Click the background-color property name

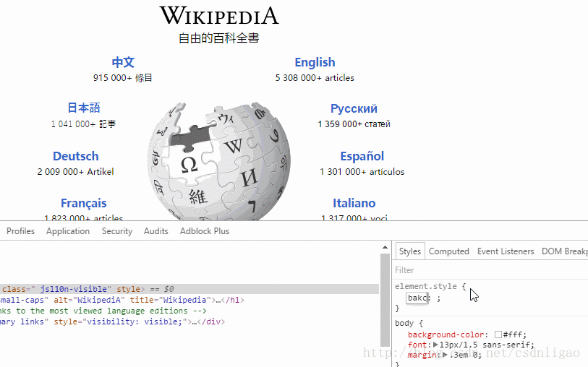(x=446, y=334)
